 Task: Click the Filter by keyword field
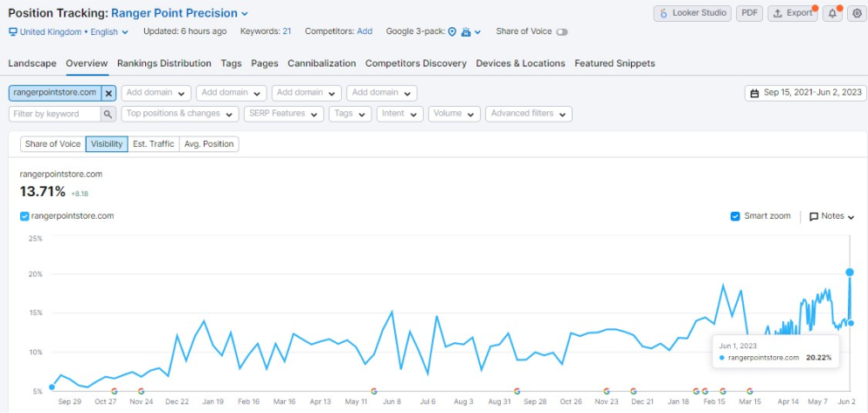click(54, 114)
